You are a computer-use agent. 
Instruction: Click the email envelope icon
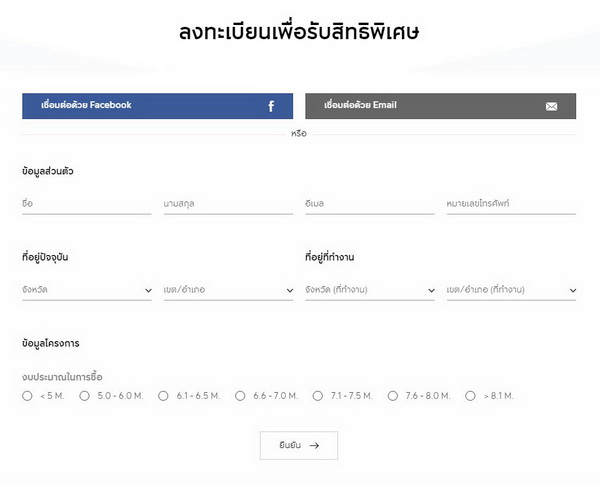[552, 106]
